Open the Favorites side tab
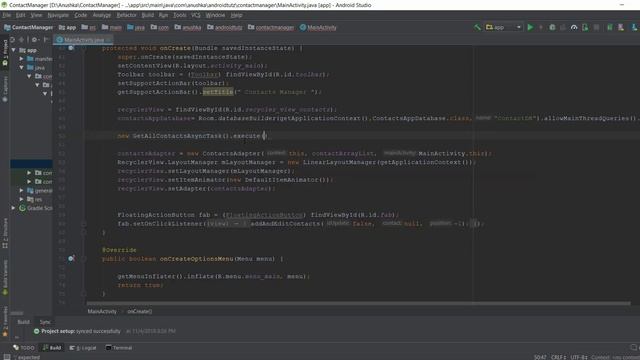Screen dimensions: 640x360 [5, 322]
